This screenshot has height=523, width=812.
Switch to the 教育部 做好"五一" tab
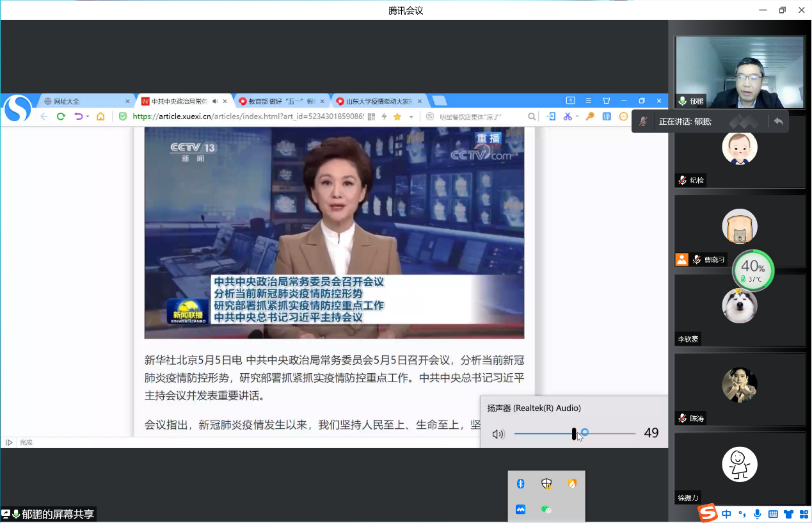(278, 101)
